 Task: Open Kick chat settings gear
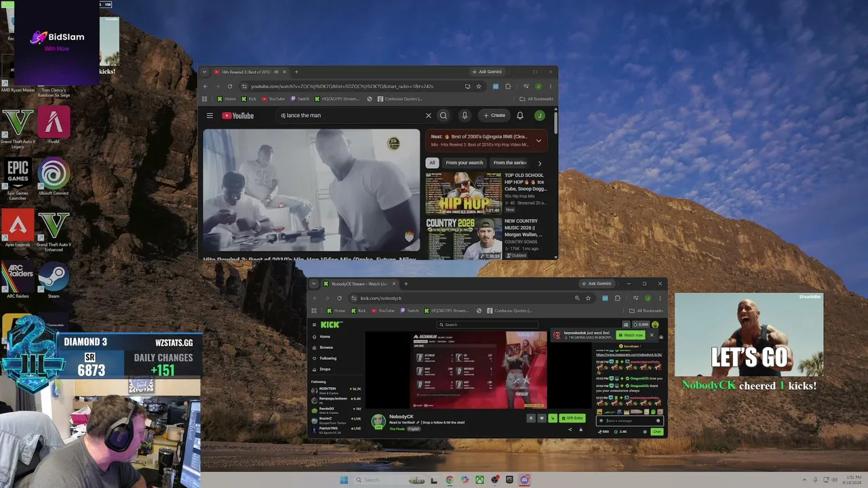point(645,432)
